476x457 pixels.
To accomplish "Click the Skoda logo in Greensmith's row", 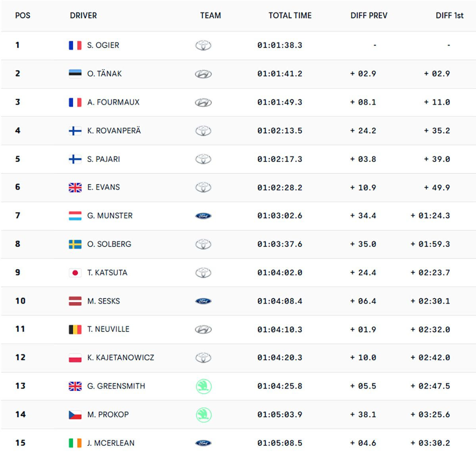I will 203,386.
